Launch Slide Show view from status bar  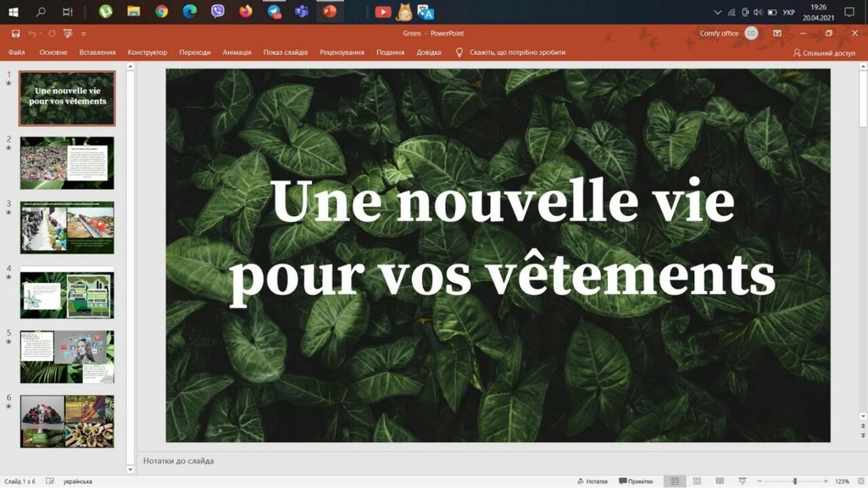pos(742,481)
